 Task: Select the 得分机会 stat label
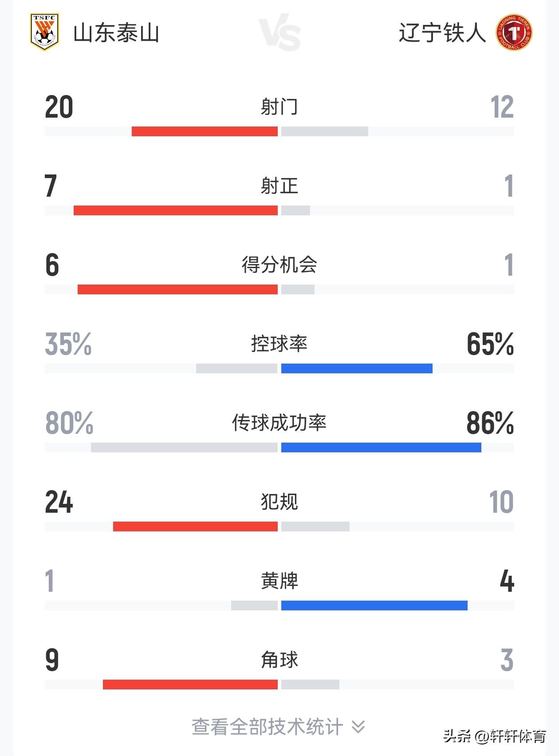pos(279,265)
